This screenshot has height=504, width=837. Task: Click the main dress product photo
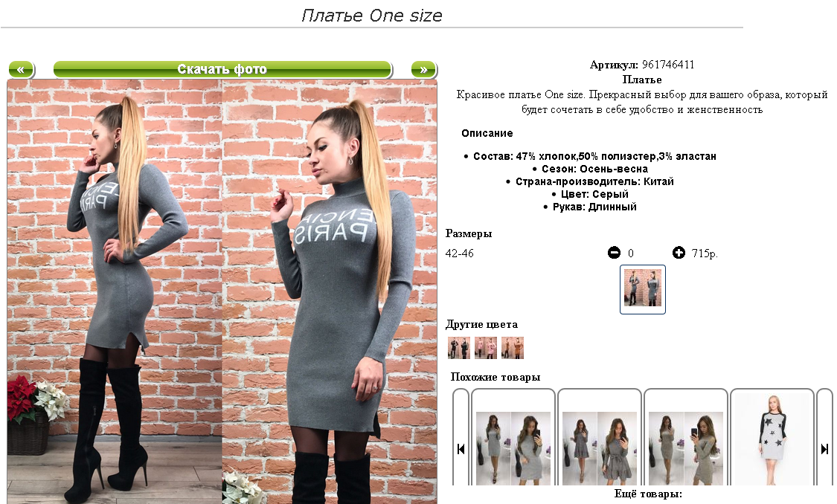pyautogui.click(x=222, y=291)
